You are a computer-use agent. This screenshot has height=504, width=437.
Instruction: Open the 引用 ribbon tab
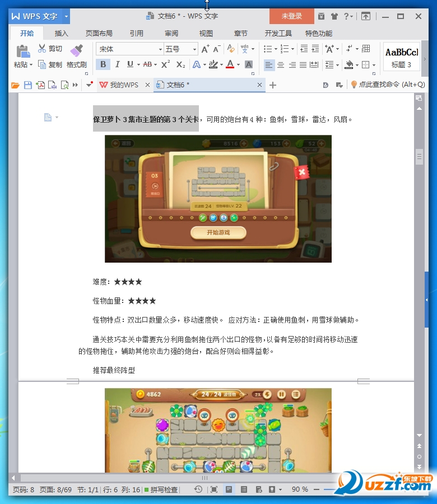click(136, 34)
